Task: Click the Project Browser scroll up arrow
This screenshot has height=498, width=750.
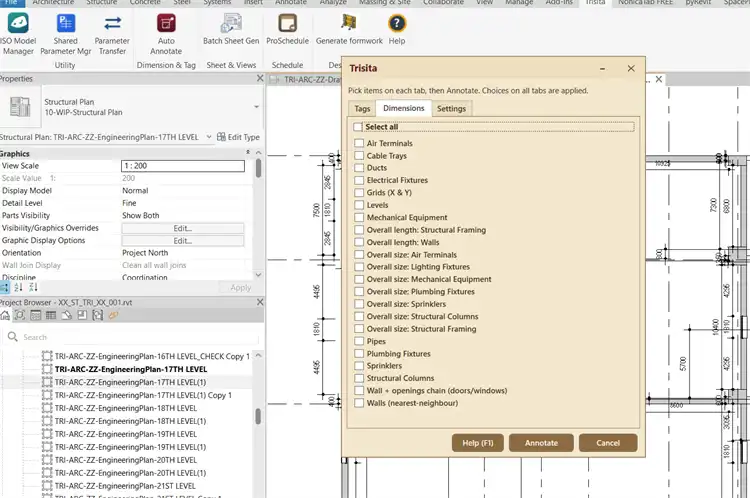Action: click(x=258, y=355)
